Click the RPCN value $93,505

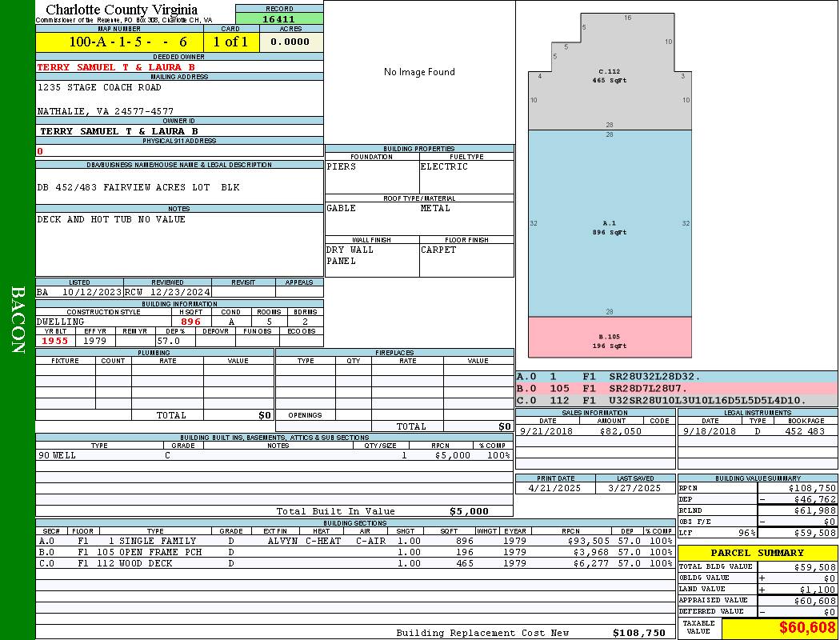coord(588,542)
